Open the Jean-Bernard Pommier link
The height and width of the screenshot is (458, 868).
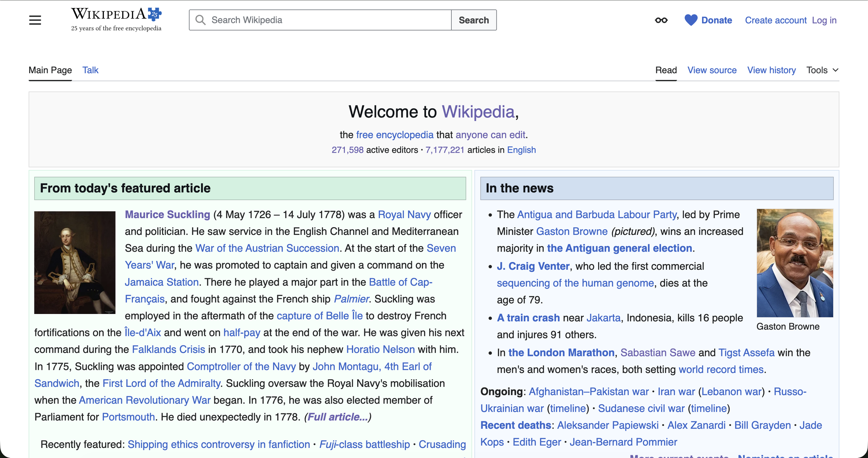[x=623, y=442]
